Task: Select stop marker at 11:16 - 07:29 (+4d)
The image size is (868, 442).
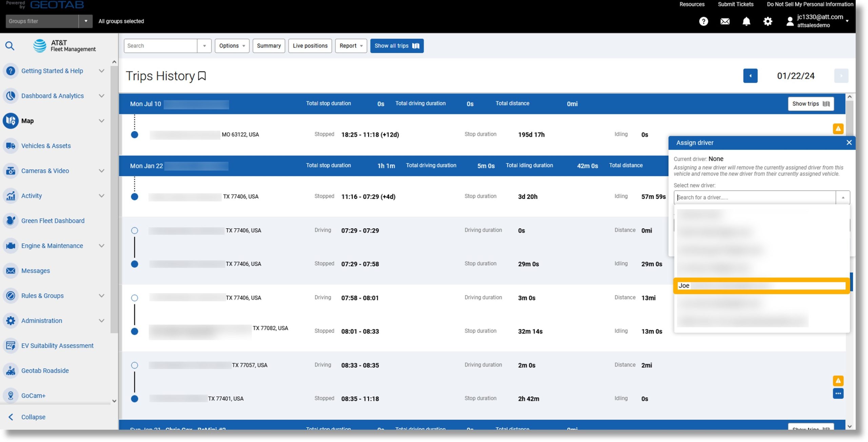Action: pos(135,197)
